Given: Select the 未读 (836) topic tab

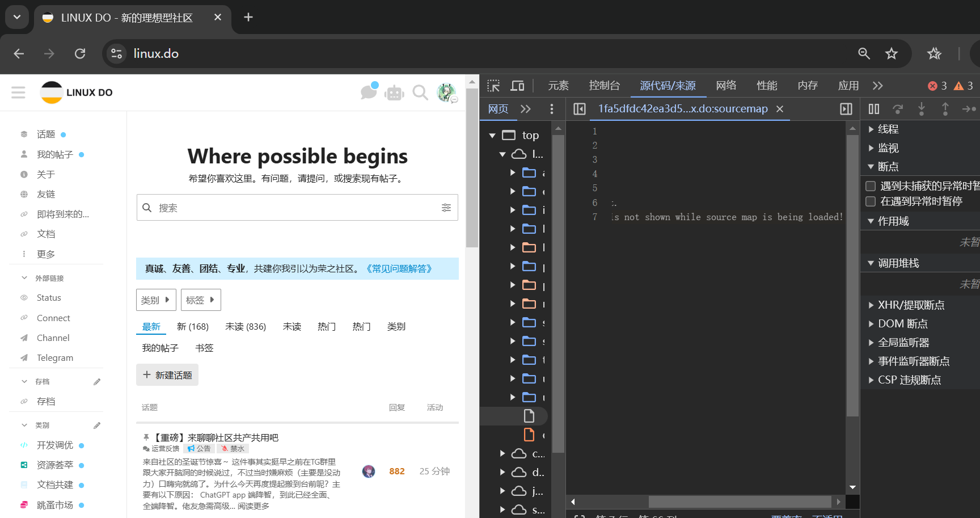Looking at the screenshot, I should (x=246, y=327).
